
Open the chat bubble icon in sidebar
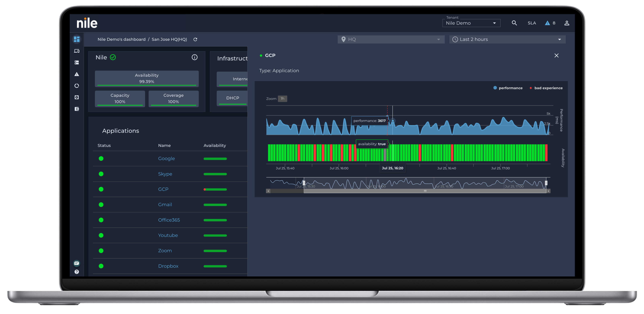pyautogui.click(x=77, y=263)
